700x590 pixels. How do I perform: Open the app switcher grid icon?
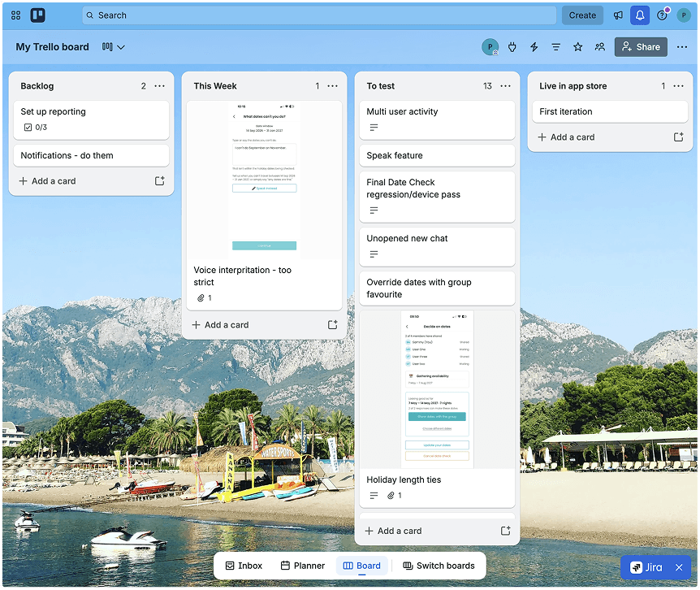tap(15, 15)
